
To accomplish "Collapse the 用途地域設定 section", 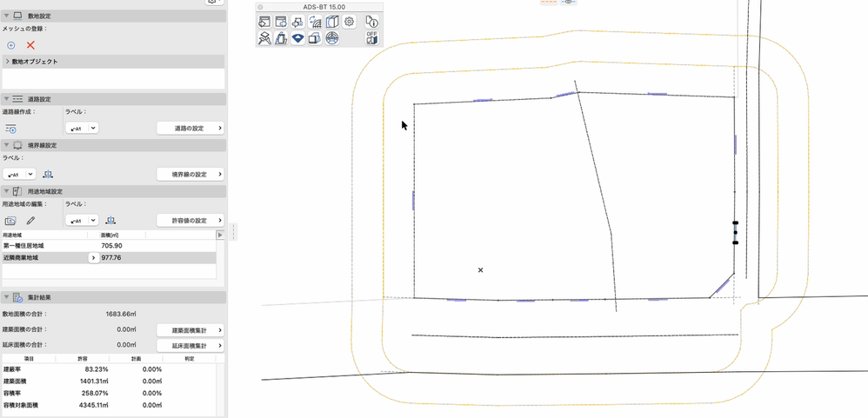I will tap(6, 191).
